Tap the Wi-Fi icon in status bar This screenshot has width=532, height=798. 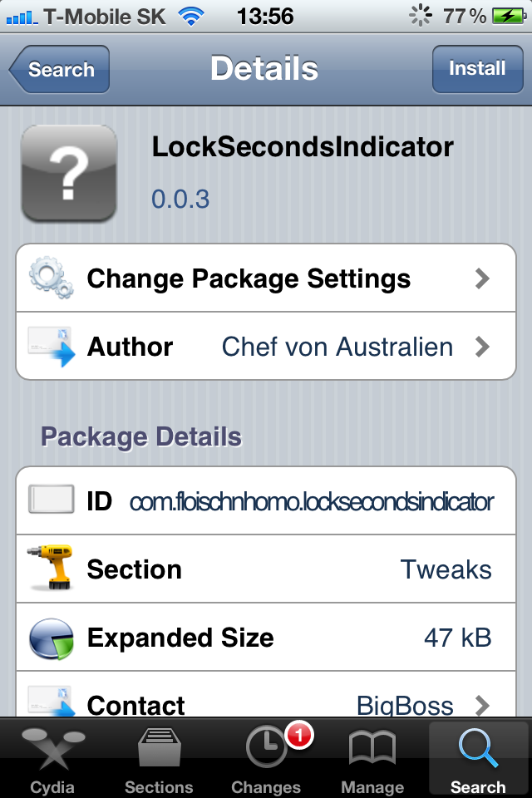click(x=194, y=16)
